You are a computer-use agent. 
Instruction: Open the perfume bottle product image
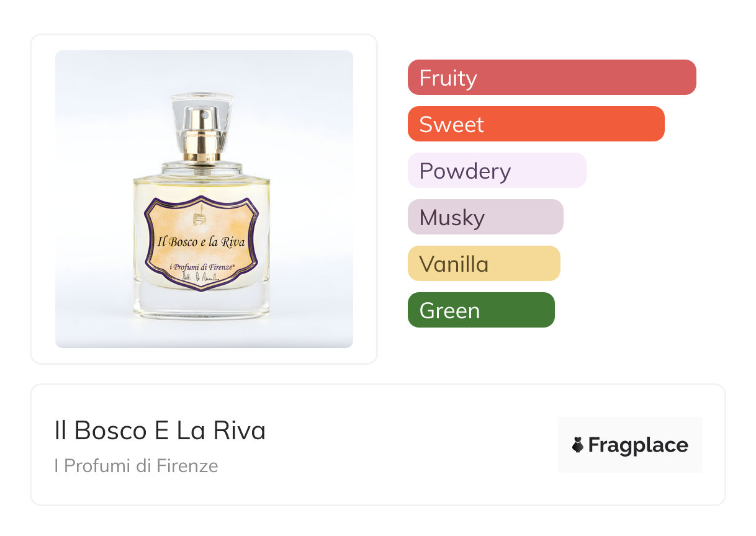click(204, 199)
